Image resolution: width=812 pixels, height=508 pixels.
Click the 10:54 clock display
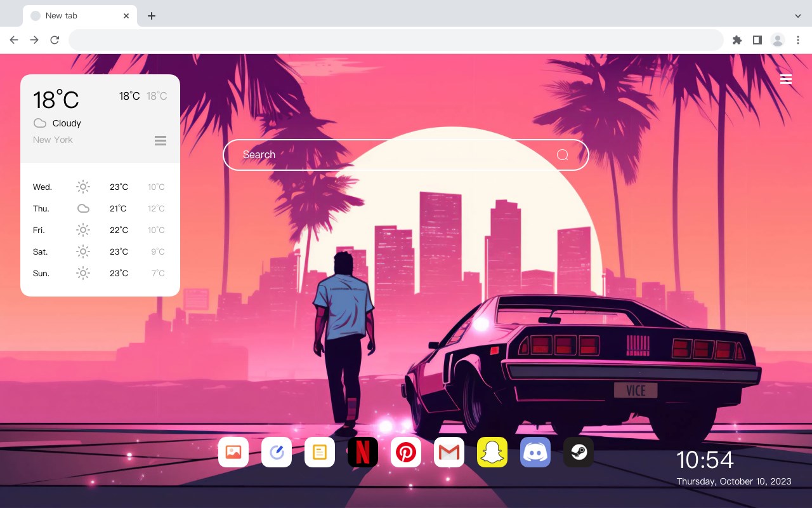(705, 460)
